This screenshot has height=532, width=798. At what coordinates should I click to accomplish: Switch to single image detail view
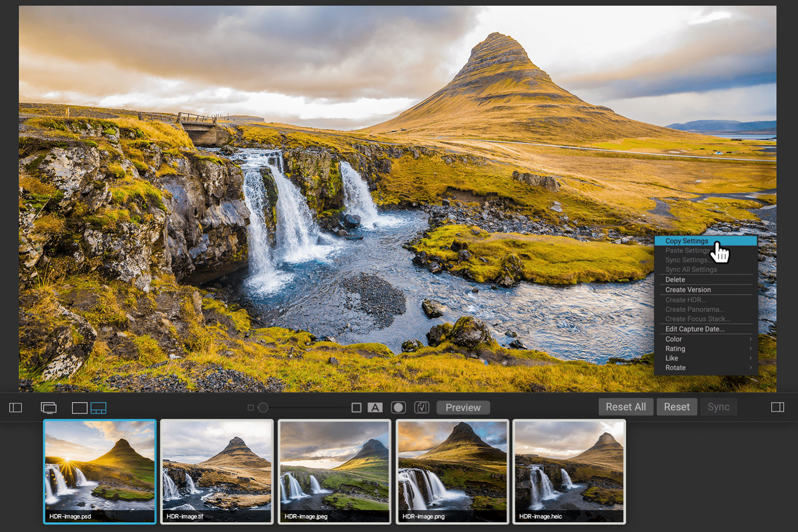(80, 408)
